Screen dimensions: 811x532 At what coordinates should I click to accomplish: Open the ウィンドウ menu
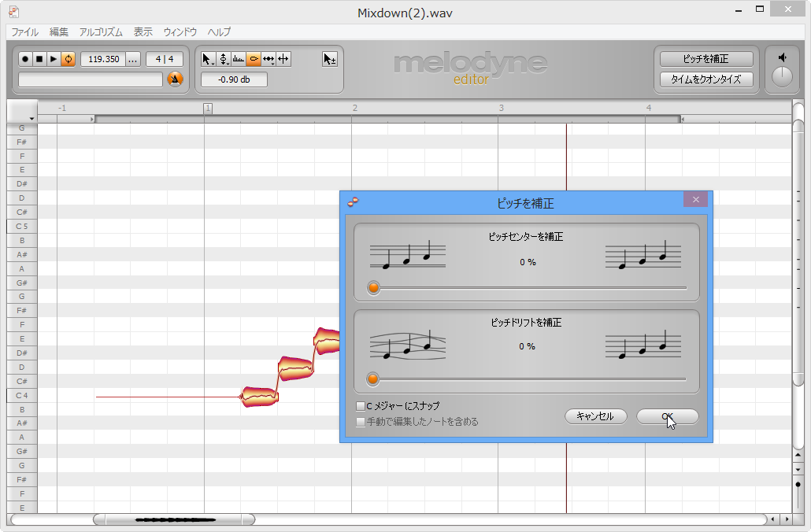pyautogui.click(x=180, y=32)
